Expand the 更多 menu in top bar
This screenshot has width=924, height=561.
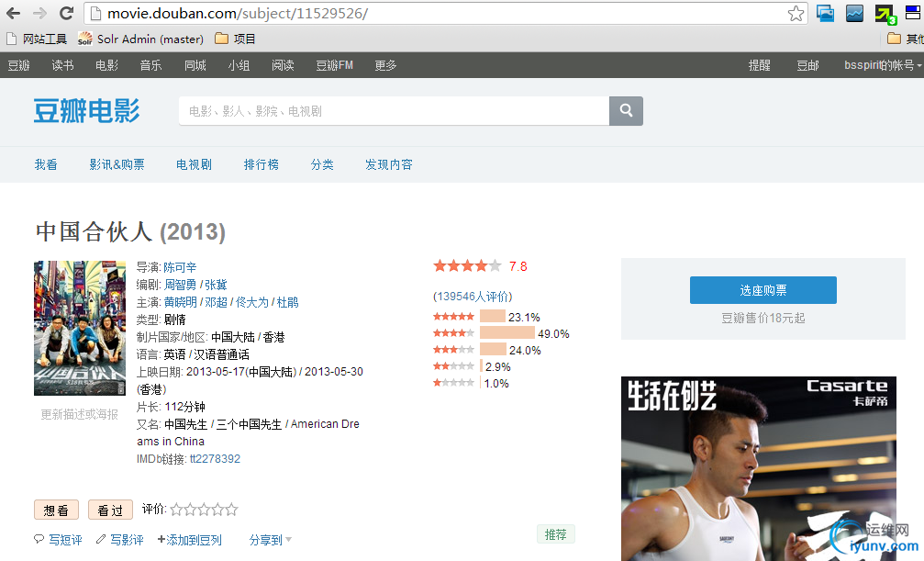click(x=385, y=65)
